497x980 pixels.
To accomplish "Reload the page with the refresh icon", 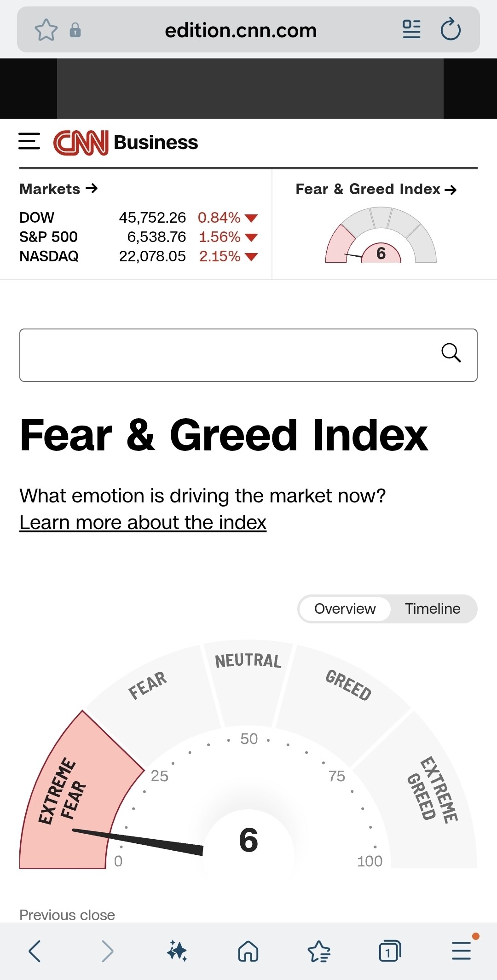I will click(451, 30).
